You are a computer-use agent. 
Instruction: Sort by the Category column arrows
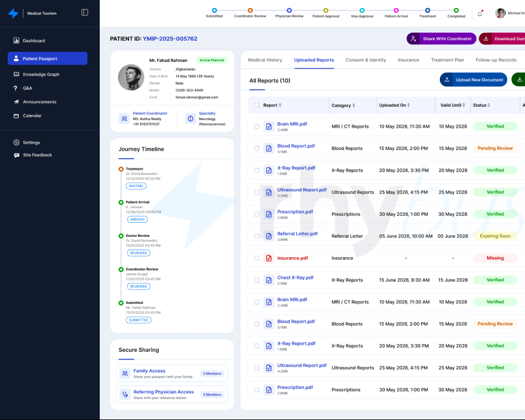[x=353, y=106]
